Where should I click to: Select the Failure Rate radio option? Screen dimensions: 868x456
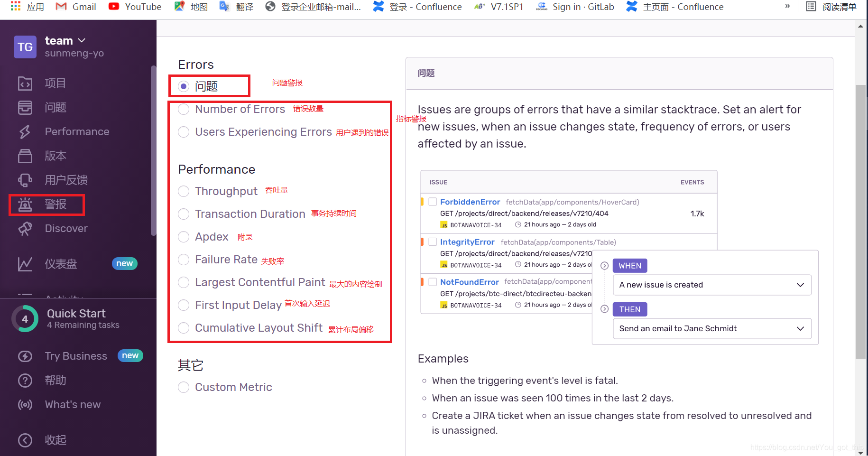pos(184,260)
